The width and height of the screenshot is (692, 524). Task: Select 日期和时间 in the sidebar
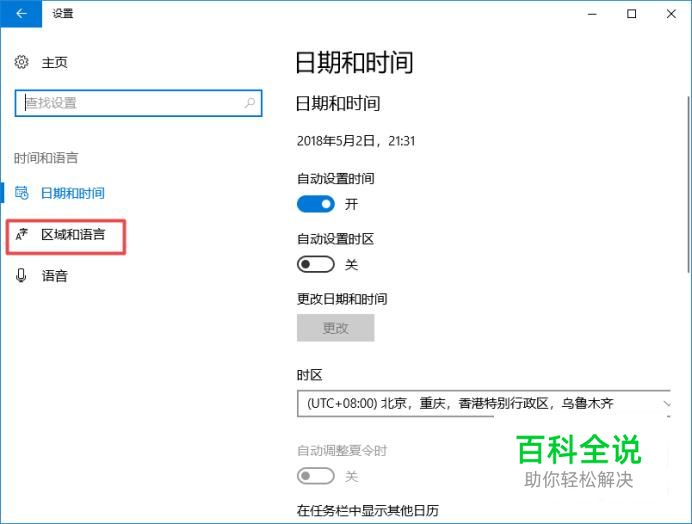click(x=72, y=193)
